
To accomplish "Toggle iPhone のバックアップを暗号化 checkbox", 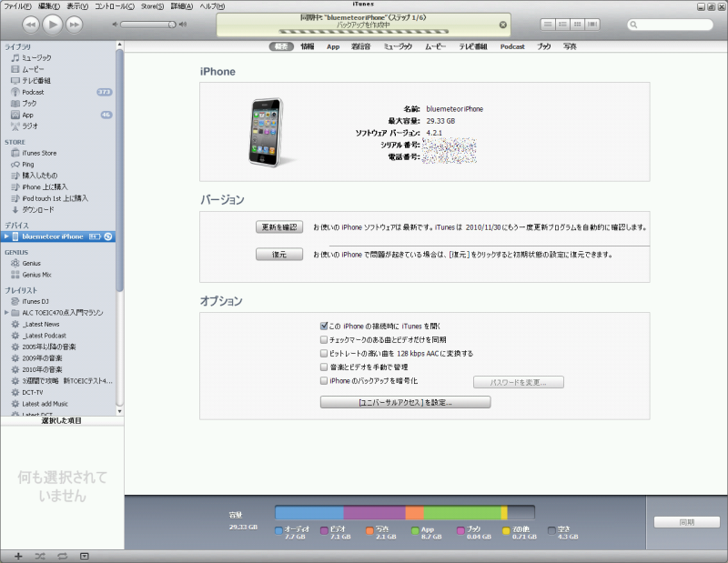I will tap(324, 380).
